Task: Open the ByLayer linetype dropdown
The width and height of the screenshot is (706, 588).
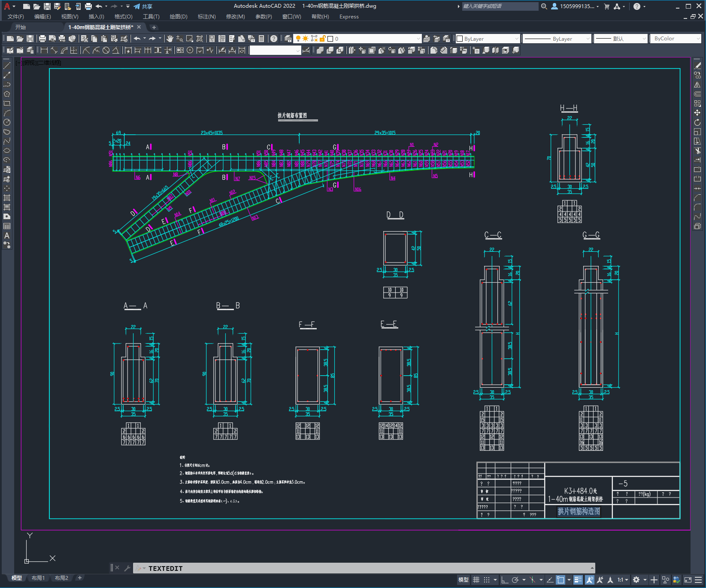Action: point(557,39)
